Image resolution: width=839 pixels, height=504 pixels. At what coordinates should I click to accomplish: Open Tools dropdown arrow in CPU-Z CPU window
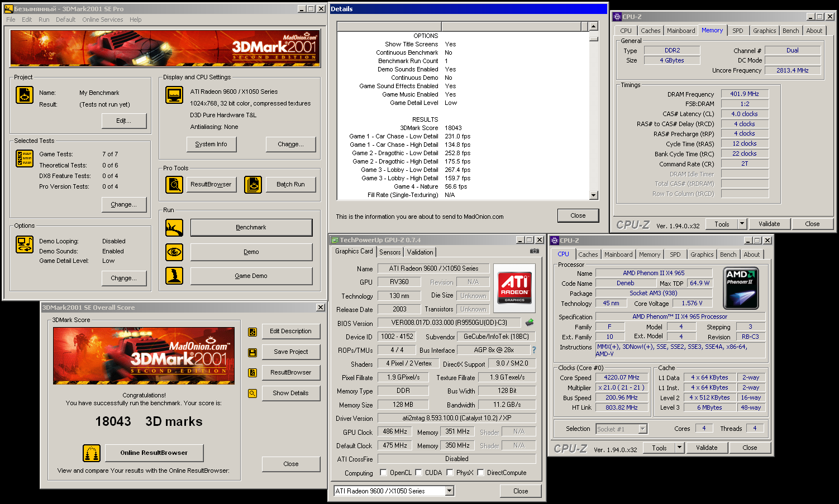679,448
